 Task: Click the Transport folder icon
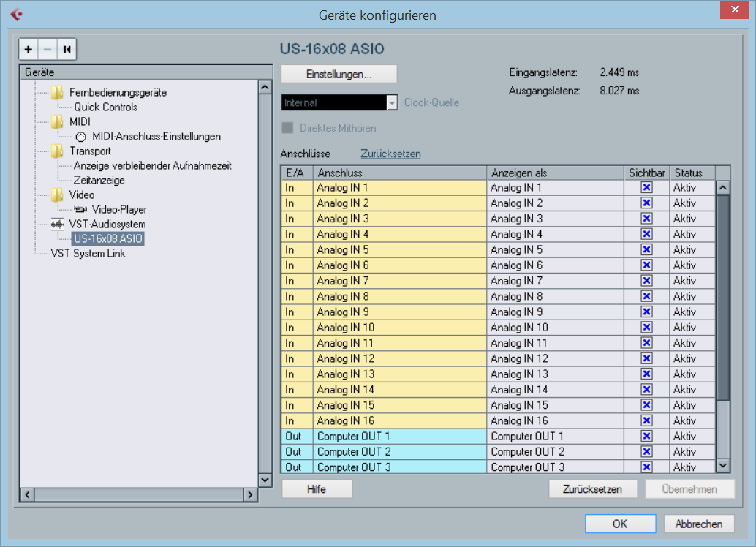(x=57, y=151)
